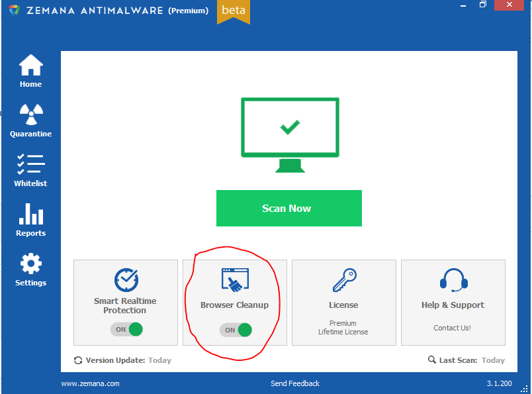Click the Browser Cleanup brush icon
532x394 pixels.
(235, 280)
